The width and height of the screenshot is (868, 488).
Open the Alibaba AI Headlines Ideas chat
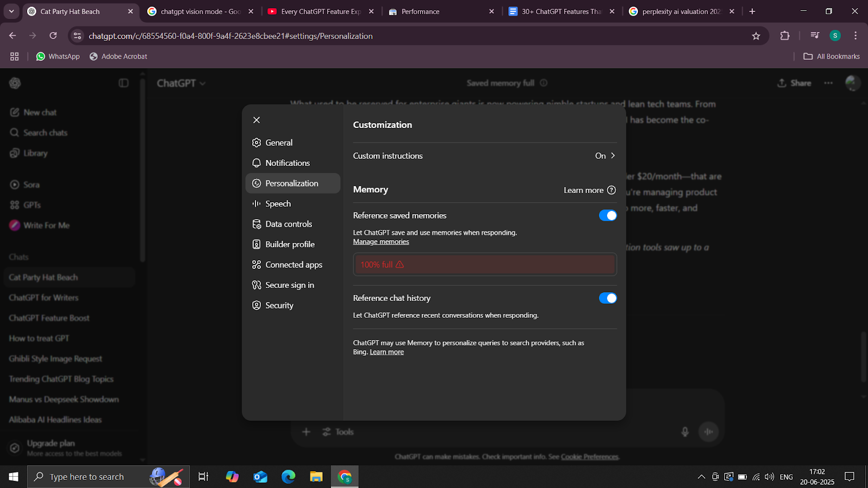[55, 420]
